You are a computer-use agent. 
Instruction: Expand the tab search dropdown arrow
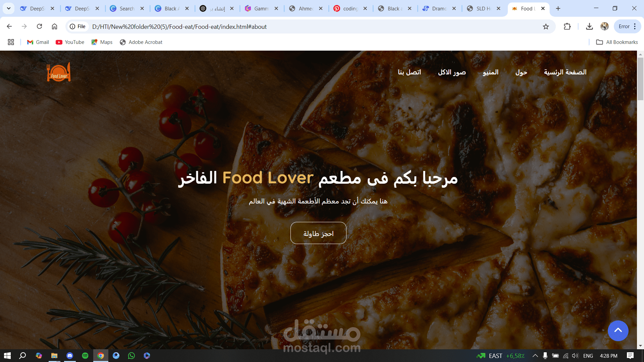(9, 8)
